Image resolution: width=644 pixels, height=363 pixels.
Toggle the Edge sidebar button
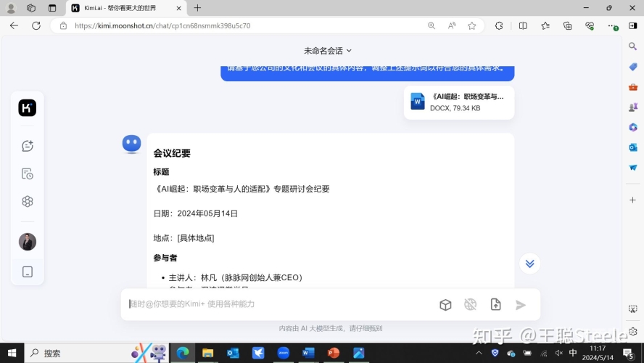tap(632, 25)
